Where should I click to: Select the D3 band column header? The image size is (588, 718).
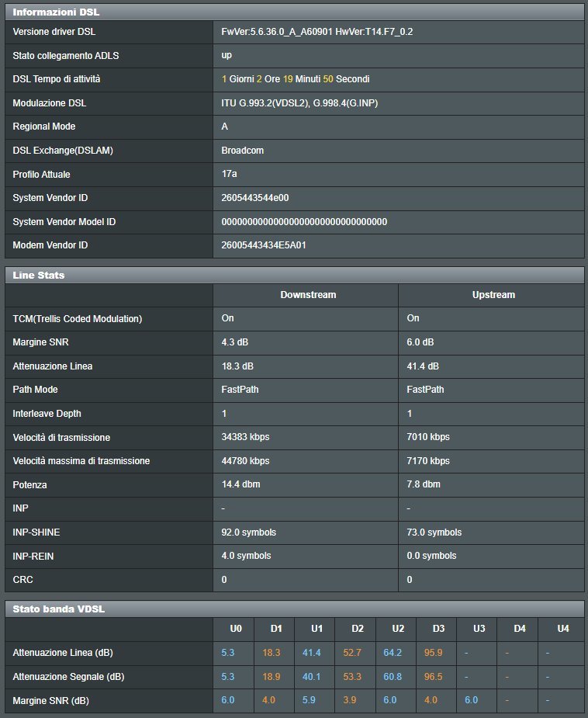438,629
